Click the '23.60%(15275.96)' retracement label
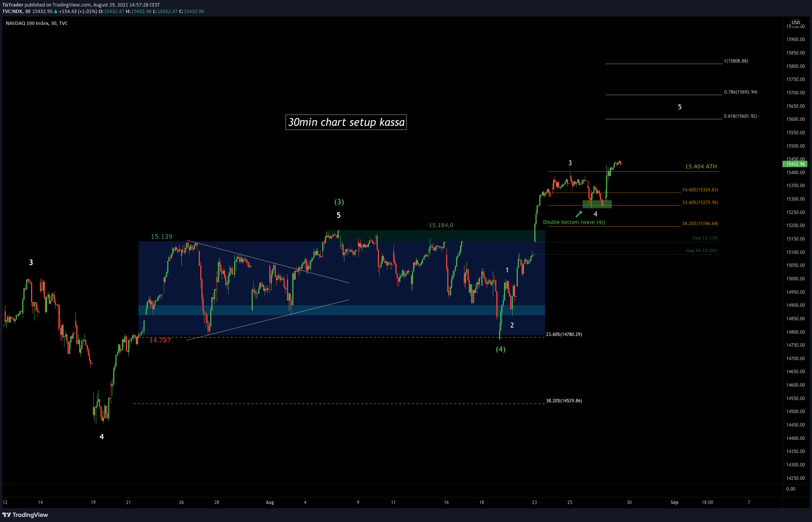Screen dimensions: 812x522 click(700, 203)
